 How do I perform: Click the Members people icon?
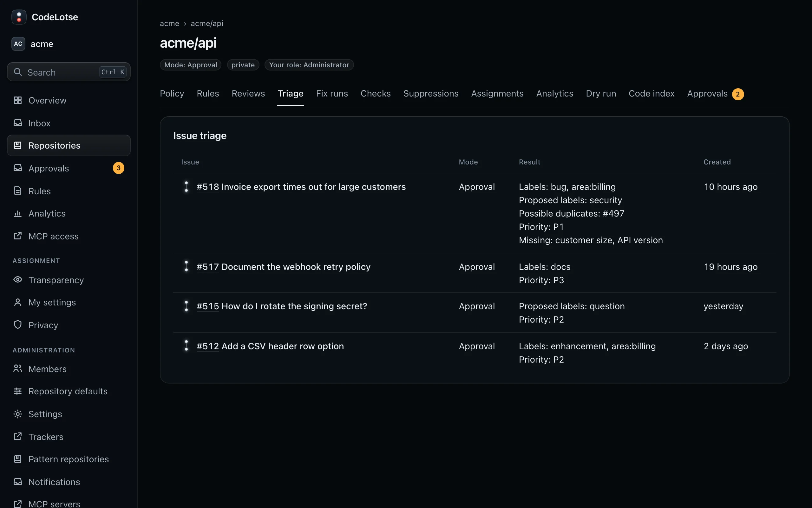point(18,369)
